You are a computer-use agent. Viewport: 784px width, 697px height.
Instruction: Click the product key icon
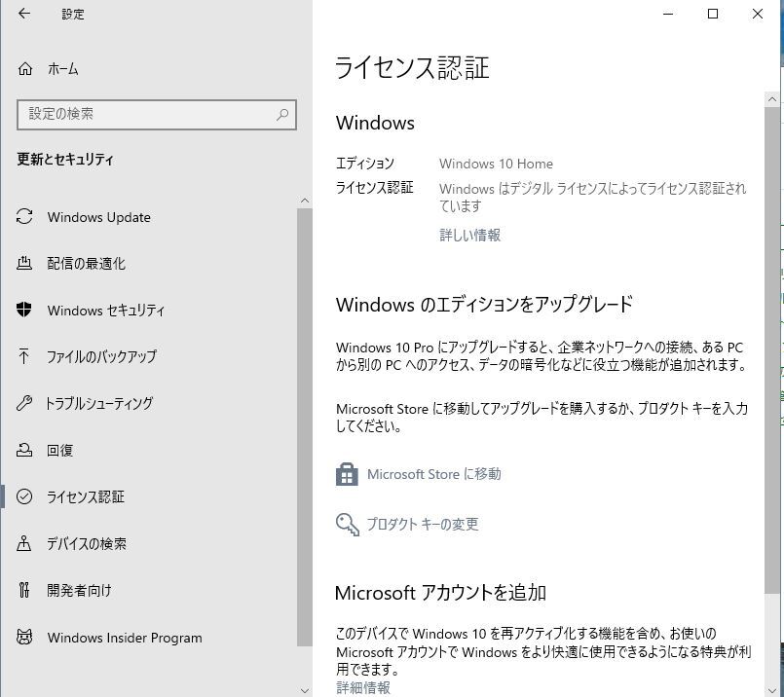pyautogui.click(x=348, y=524)
